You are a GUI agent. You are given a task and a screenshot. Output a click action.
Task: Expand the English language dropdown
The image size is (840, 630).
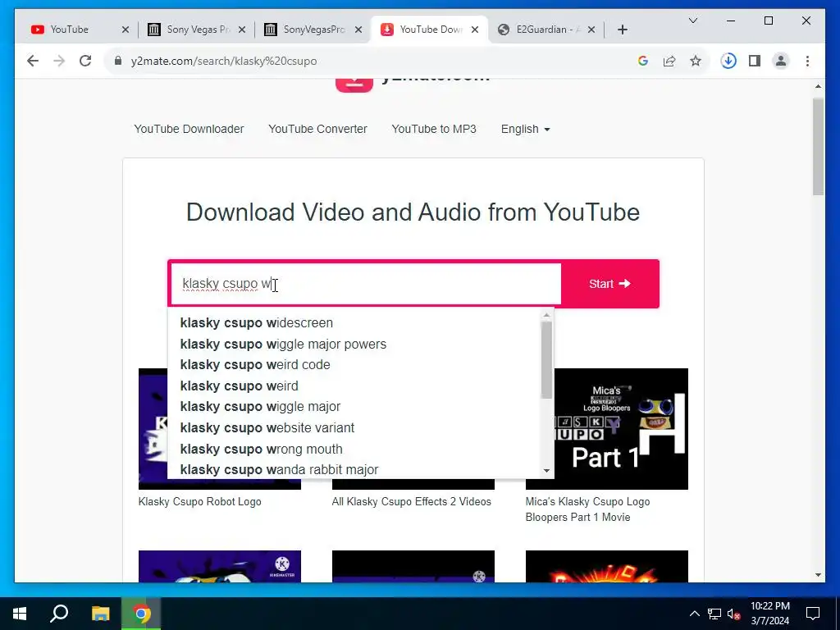pos(526,129)
